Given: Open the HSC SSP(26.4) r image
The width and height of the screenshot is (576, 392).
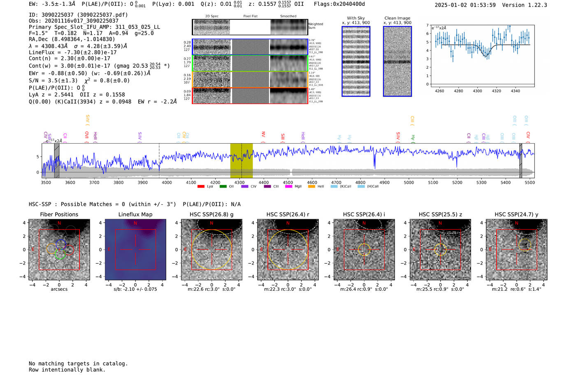Looking at the screenshot, I should (288, 250).
